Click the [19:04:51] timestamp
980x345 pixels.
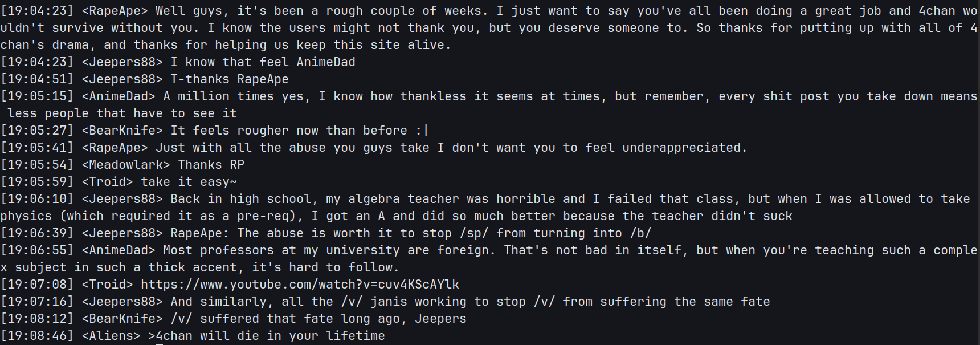point(37,79)
